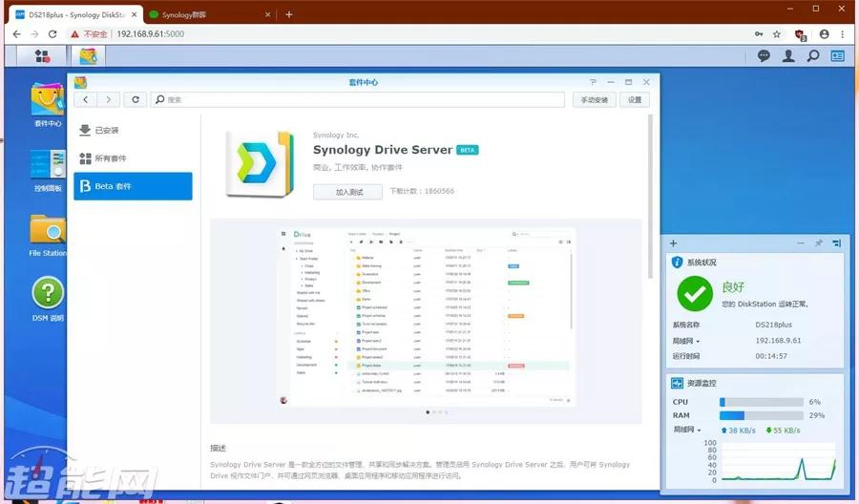
Task: Click the Synology Inc. developer label
Action: tap(336, 135)
